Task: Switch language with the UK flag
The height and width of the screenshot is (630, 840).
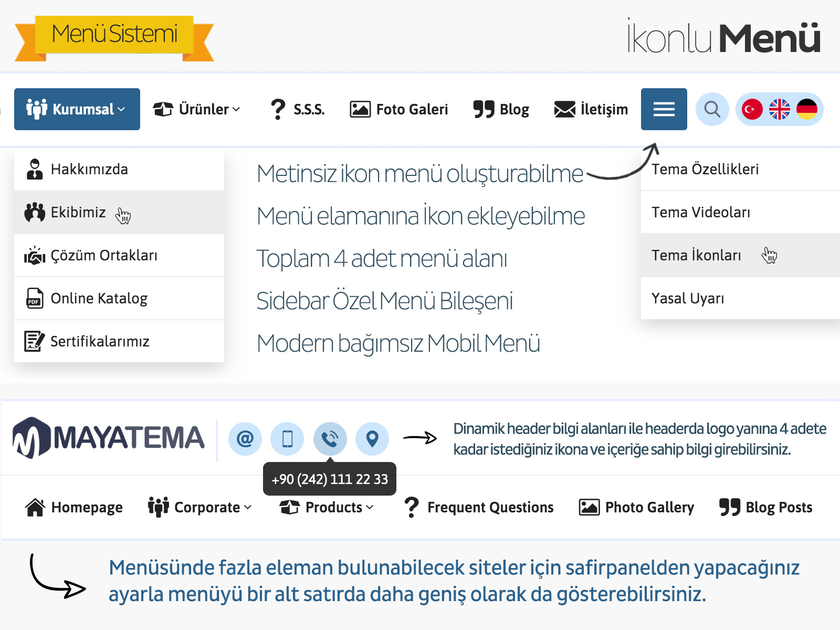Action: tap(780, 109)
